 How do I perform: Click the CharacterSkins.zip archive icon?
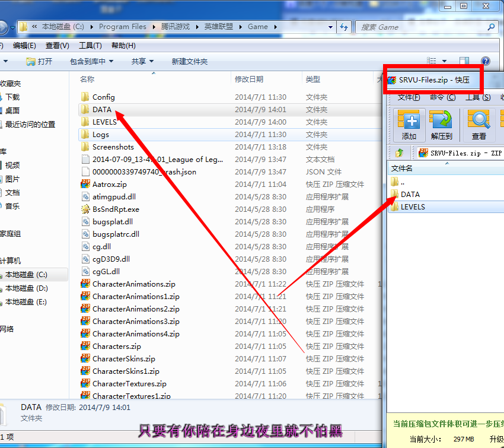85,359
